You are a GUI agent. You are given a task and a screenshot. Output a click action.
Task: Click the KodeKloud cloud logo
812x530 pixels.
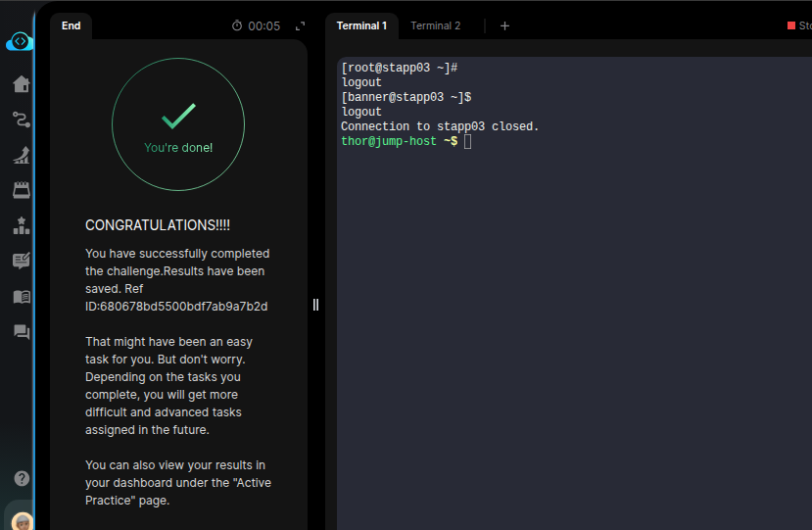[x=20, y=41]
